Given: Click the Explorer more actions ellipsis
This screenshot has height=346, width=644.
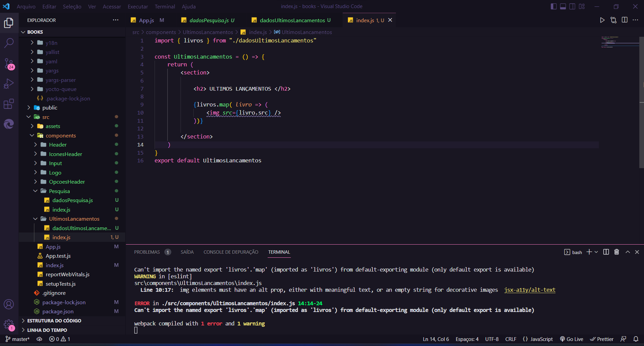Looking at the screenshot, I should tap(115, 20).
